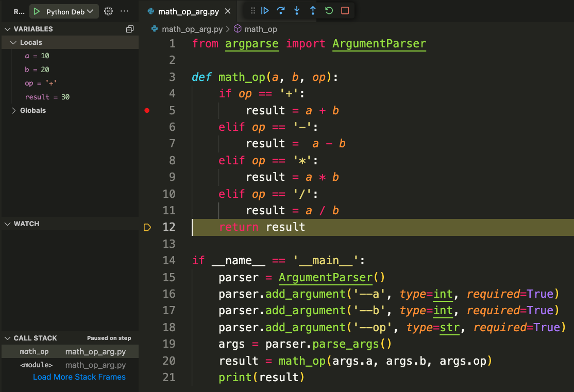
Task: Open the debug panel more actions ellipsis
Action: tap(125, 11)
